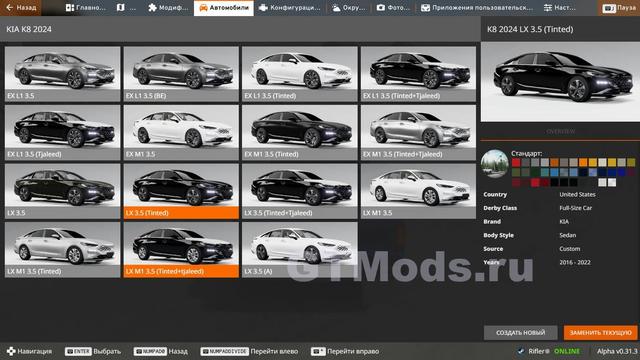Open the Настройки sliders icon tab
Screen dimensions: 640x360
(560, 7)
